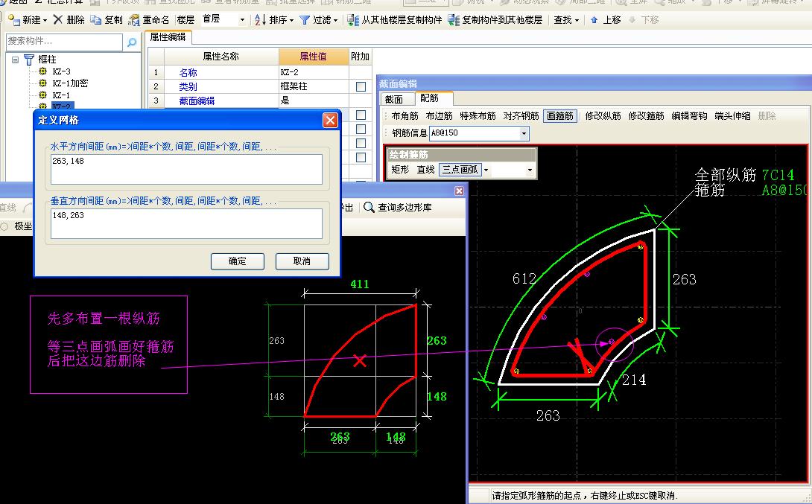Click the 612 arc dimension label

coord(524,279)
